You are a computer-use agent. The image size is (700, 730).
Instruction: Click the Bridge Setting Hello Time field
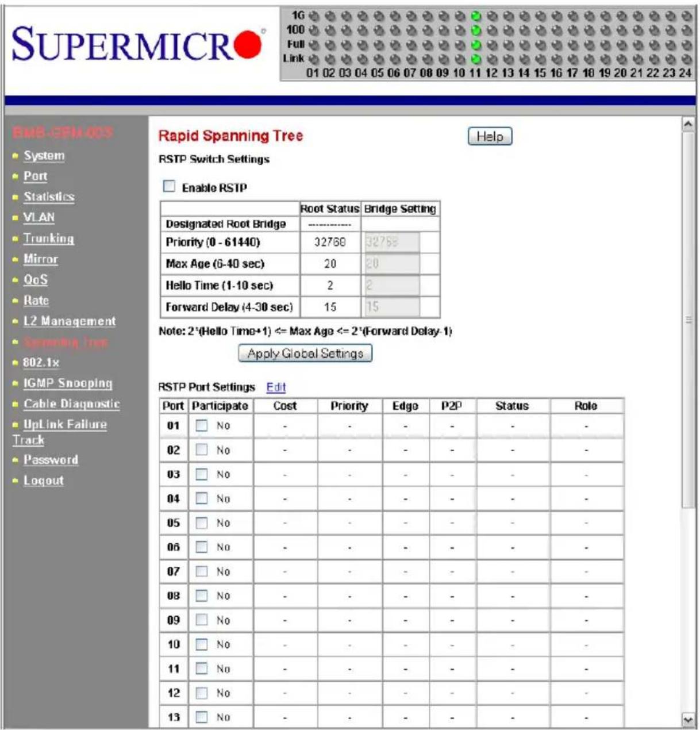392,285
